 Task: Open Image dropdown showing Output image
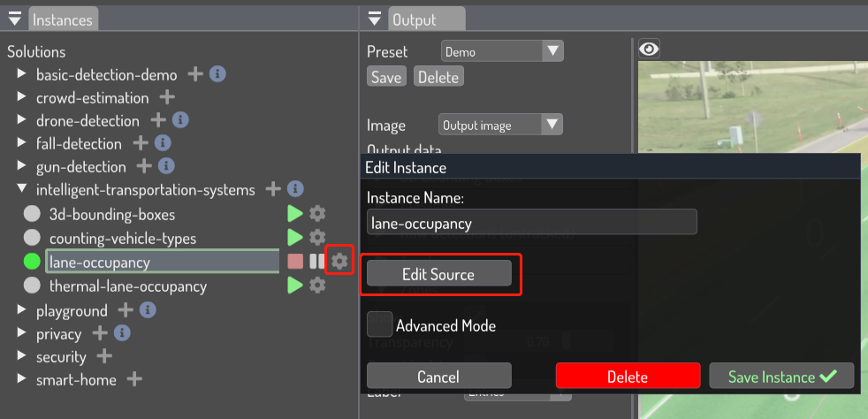(x=500, y=125)
